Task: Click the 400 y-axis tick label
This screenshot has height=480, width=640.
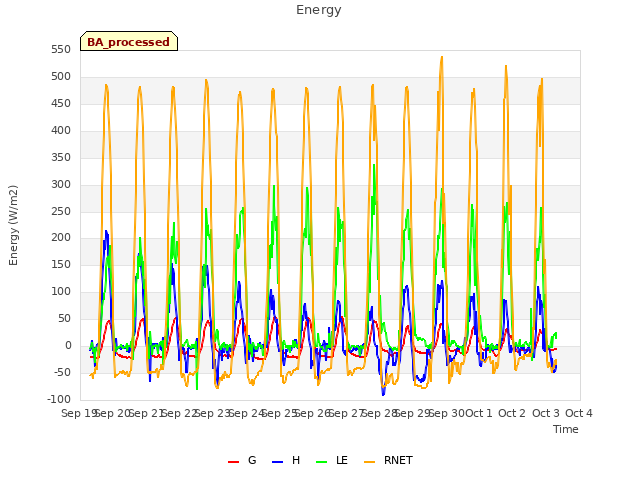Action: click(61, 131)
